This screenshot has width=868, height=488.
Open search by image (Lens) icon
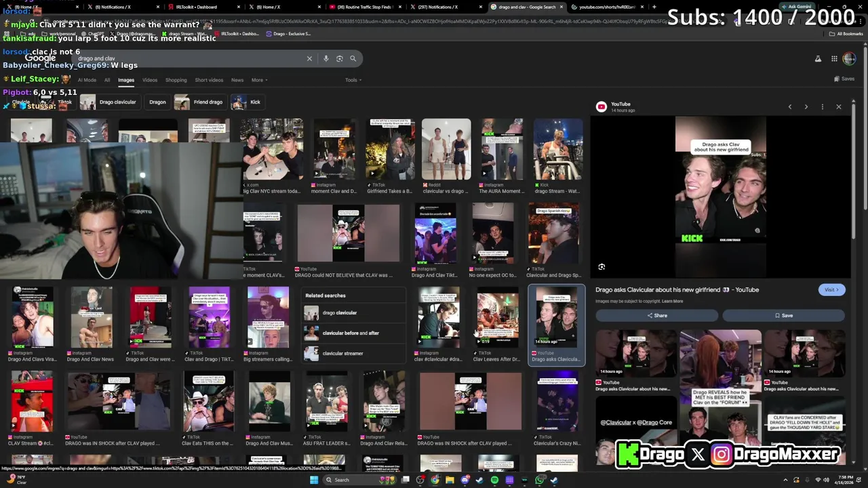click(339, 58)
